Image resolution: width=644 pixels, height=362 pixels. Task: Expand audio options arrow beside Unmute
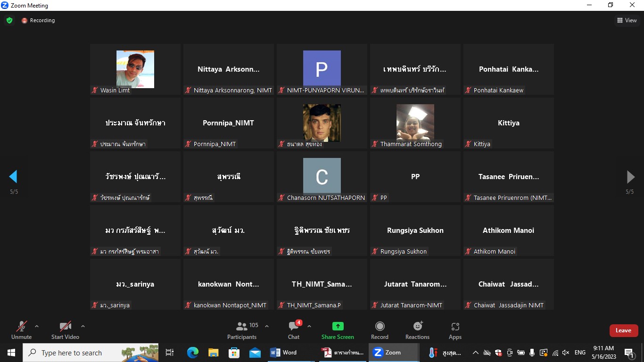pos(37,326)
